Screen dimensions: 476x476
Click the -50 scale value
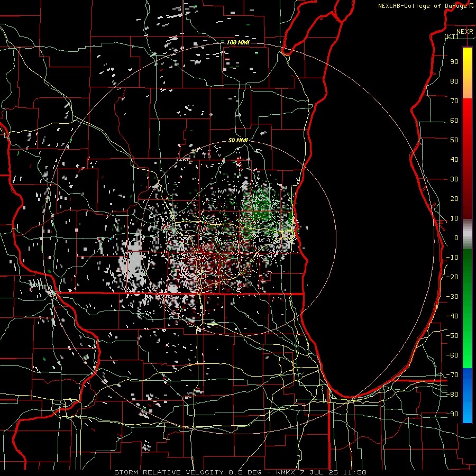click(x=452, y=336)
